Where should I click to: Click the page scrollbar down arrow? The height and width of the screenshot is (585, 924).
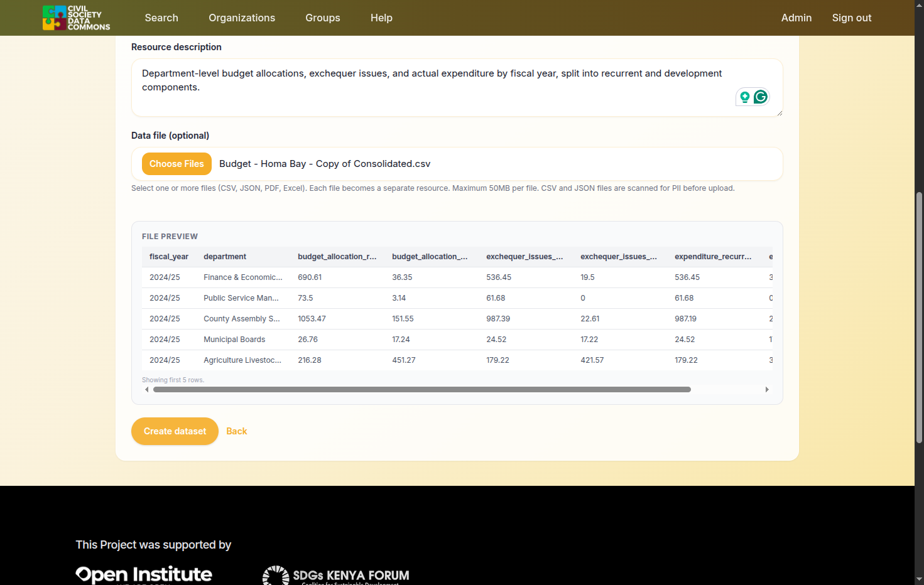pyautogui.click(x=920, y=579)
